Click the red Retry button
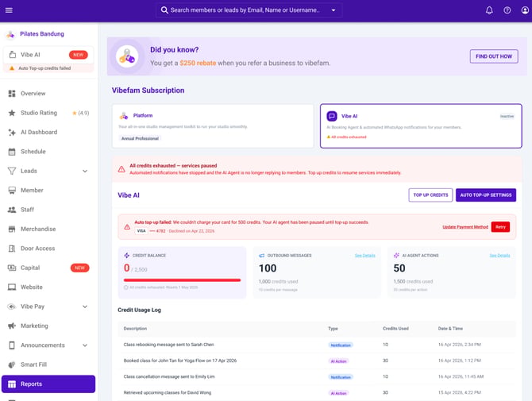 click(500, 227)
